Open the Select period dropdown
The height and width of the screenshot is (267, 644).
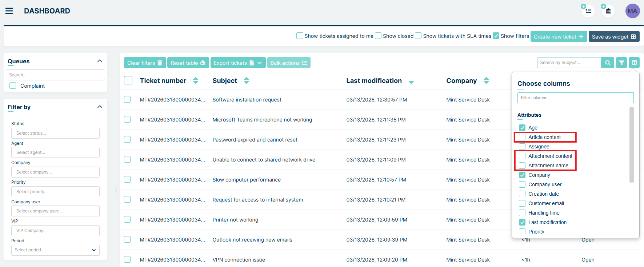(x=55, y=250)
